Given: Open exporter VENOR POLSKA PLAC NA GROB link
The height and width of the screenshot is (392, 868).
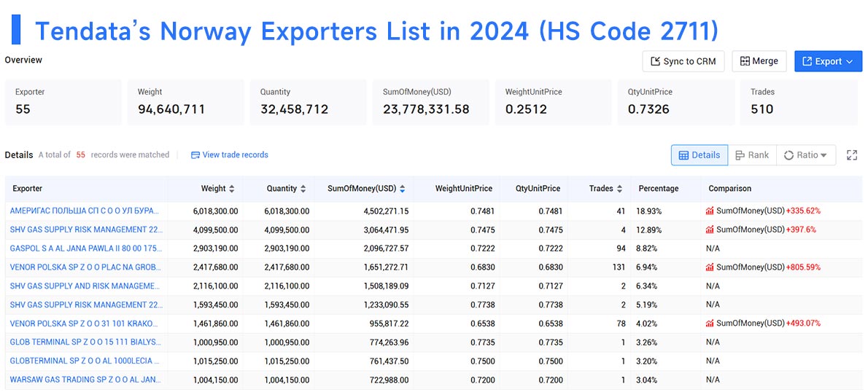Looking at the screenshot, I should 85,267.
